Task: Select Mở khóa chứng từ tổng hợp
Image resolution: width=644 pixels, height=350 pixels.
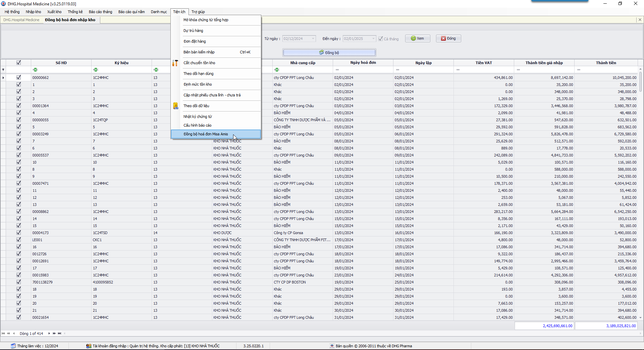Action: coord(216,20)
